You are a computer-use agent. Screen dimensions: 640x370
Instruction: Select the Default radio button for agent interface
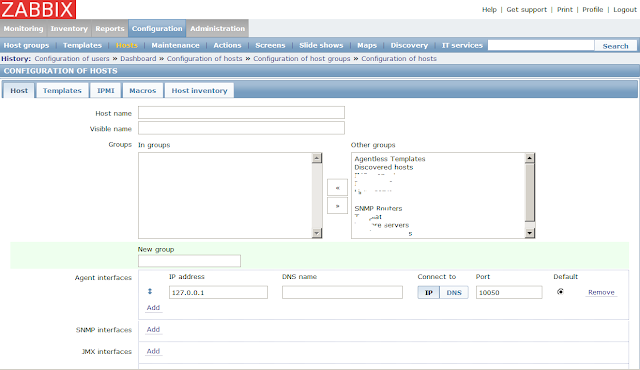point(560,291)
